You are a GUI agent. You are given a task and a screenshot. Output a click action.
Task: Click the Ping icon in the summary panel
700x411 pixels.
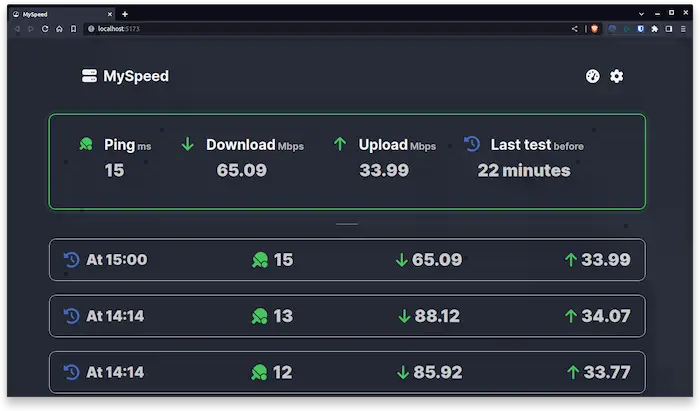(x=86, y=144)
